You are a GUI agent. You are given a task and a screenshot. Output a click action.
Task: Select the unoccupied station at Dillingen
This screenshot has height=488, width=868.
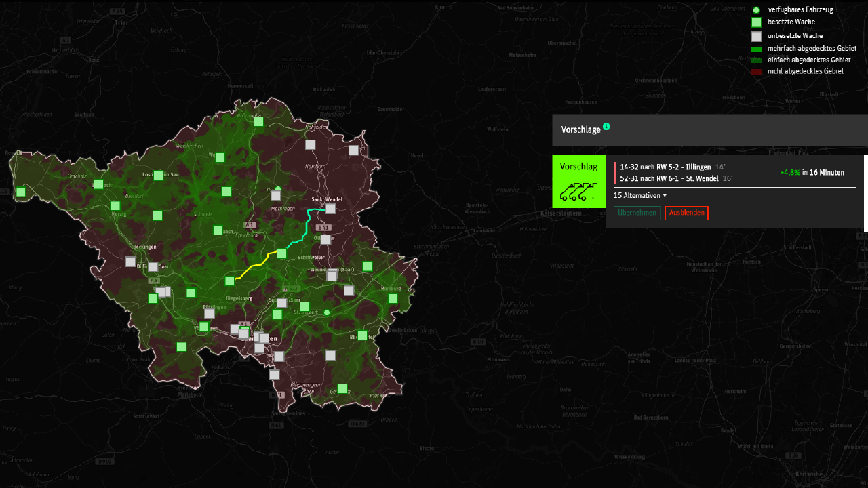(153, 267)
